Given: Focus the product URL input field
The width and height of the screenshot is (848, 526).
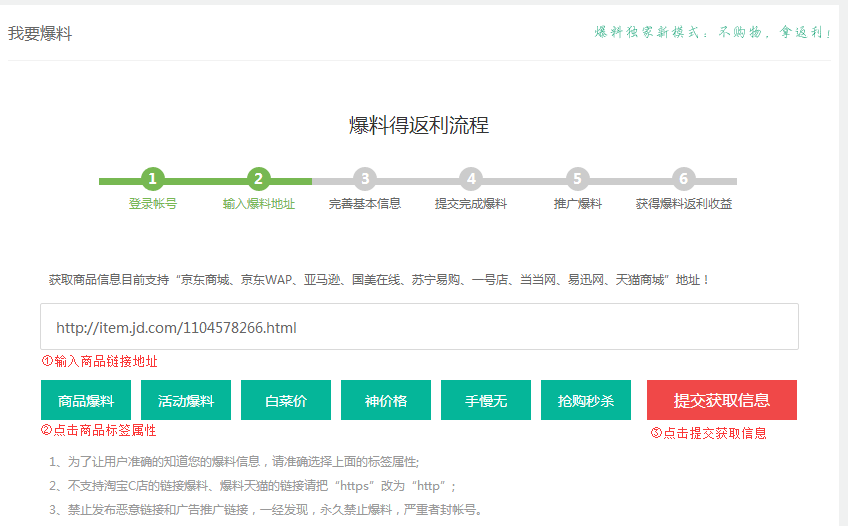Looking at the screenshot, I should point(420,327).
